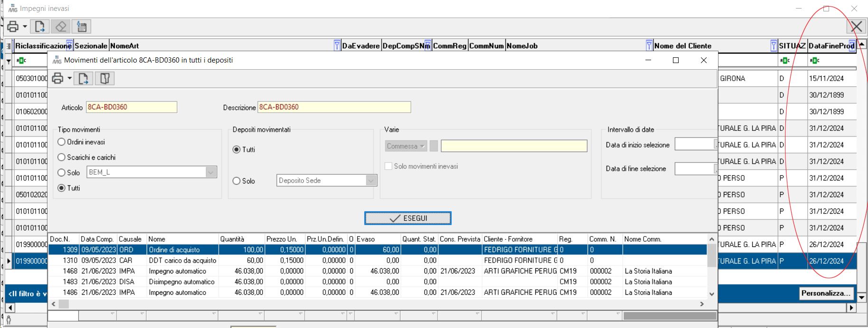Click the ABC filter icon under SITUAZ
This screenshot has width=868, height=328.
785,61
